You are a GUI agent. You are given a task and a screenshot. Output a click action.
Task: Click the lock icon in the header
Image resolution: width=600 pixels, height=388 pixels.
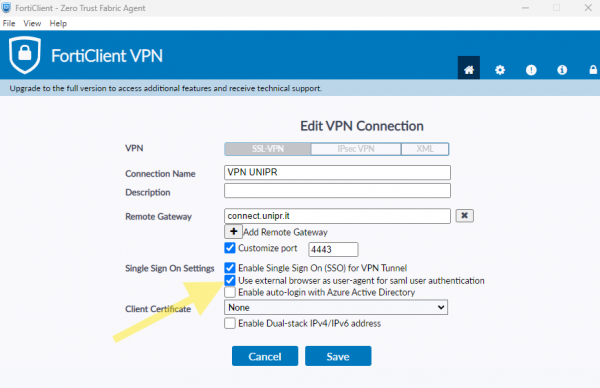[x=593, y=70]
